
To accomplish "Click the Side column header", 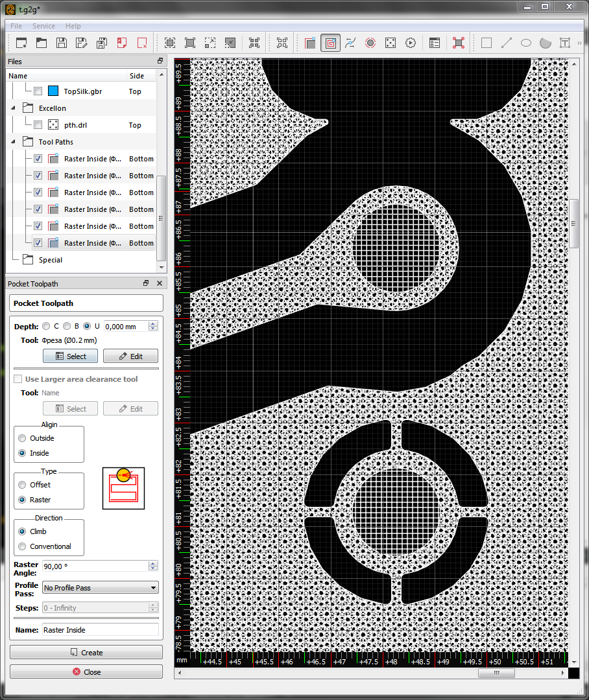I will click(141, 75).
